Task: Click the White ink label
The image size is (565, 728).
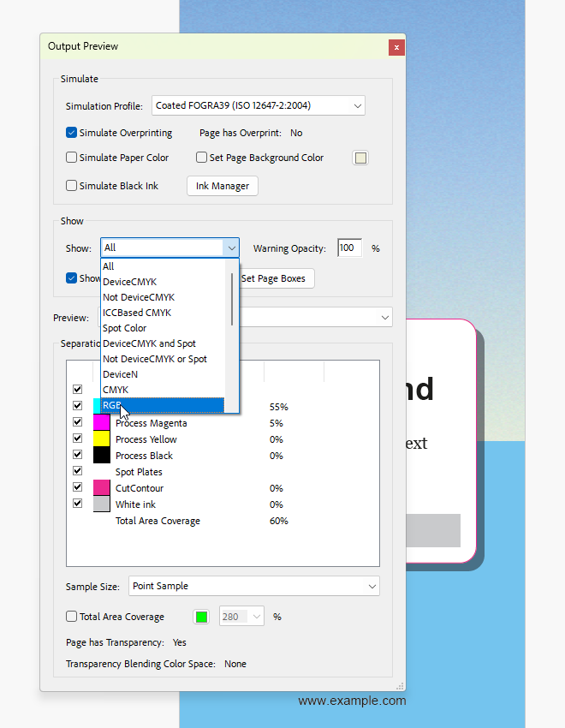Action: pyautogui.click(x=135, y=504)
